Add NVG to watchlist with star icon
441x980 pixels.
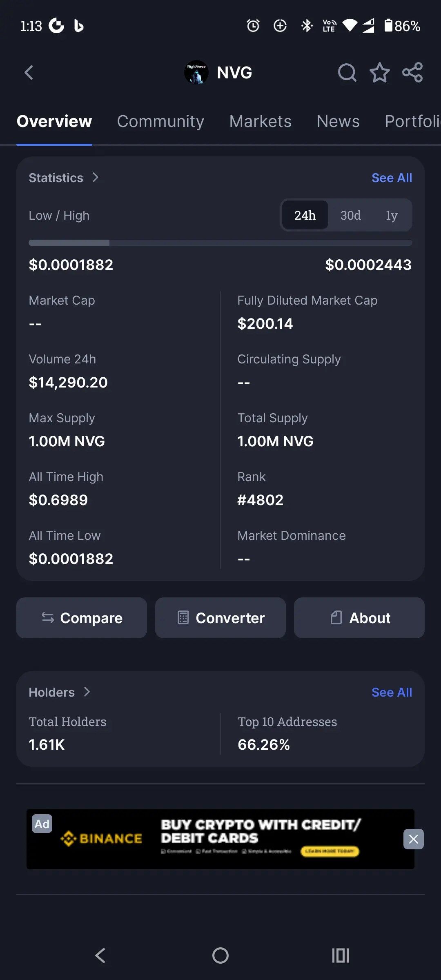point(380,73)
